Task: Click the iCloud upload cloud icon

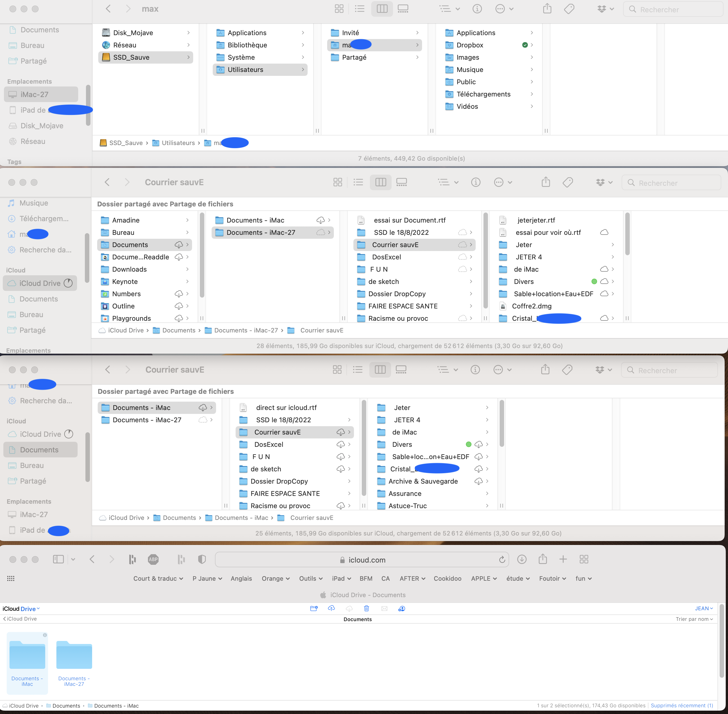Action: (331, 609)
